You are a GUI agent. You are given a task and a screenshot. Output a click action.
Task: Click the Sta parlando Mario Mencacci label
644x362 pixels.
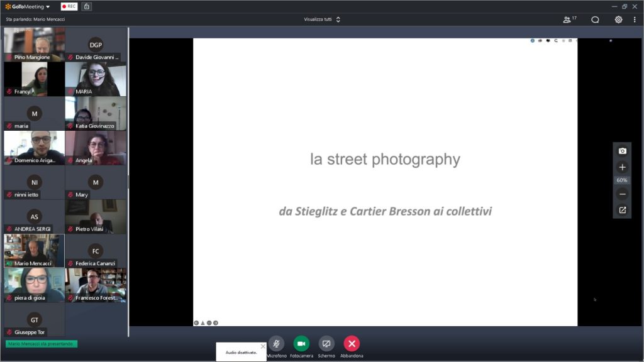35,19
